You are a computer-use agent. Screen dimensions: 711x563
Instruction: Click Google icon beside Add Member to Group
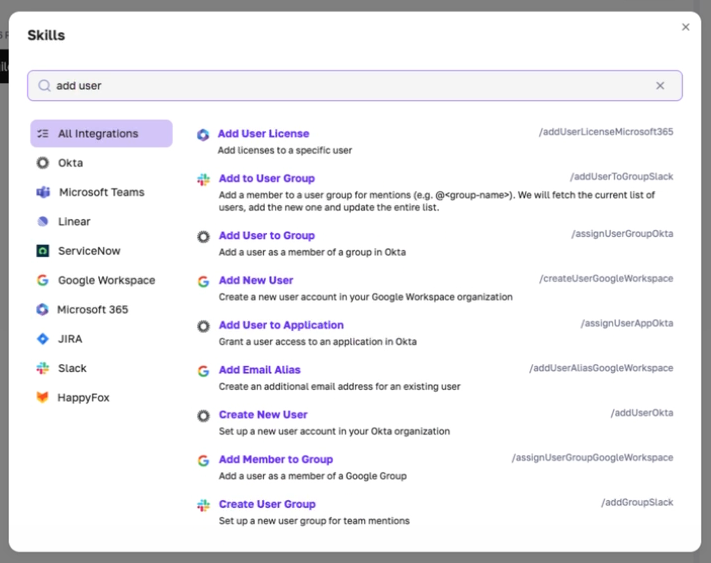[x=203, y=461]
